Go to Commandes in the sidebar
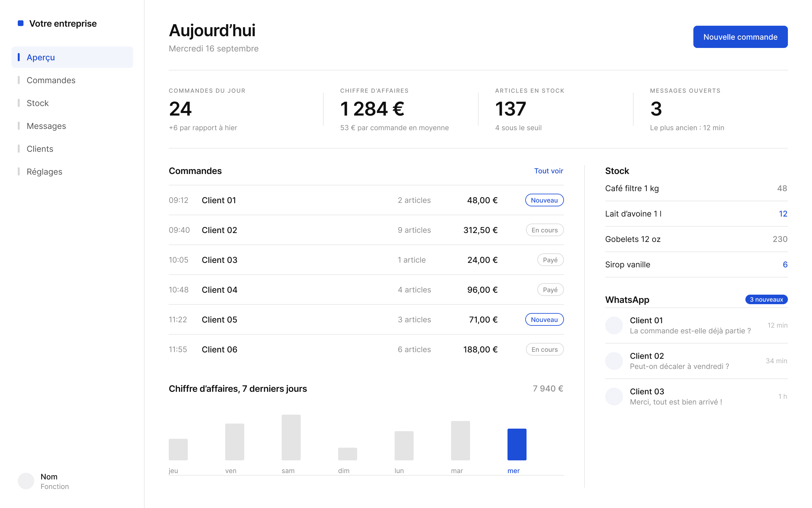Image resolution: width=812 pixels, height=508 pixels. point(72,80)
